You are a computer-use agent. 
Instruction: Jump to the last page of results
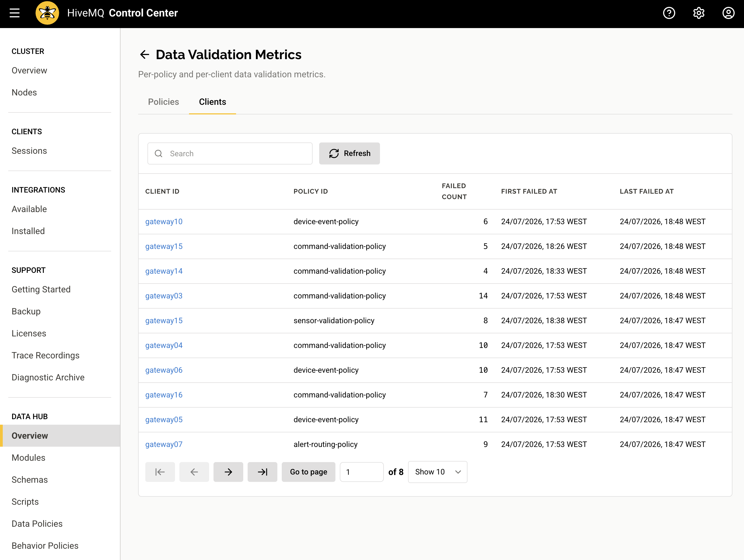click(x=262, y=472)
